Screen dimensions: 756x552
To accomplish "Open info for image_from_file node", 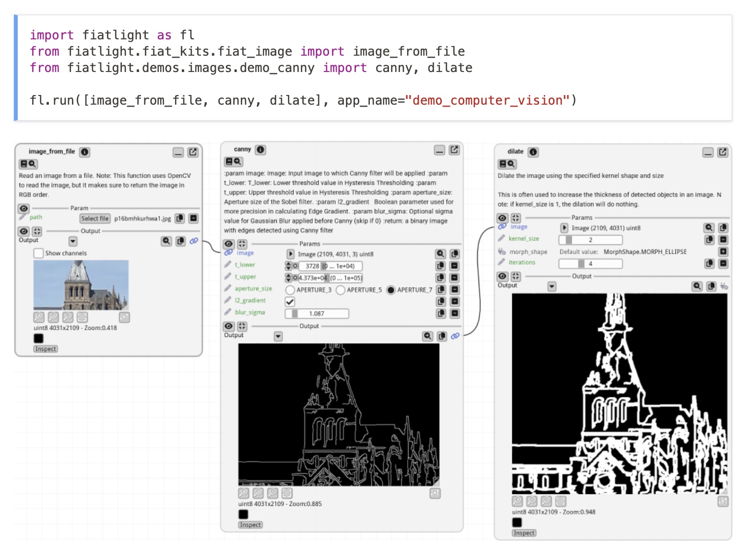I will coord(84,152).
